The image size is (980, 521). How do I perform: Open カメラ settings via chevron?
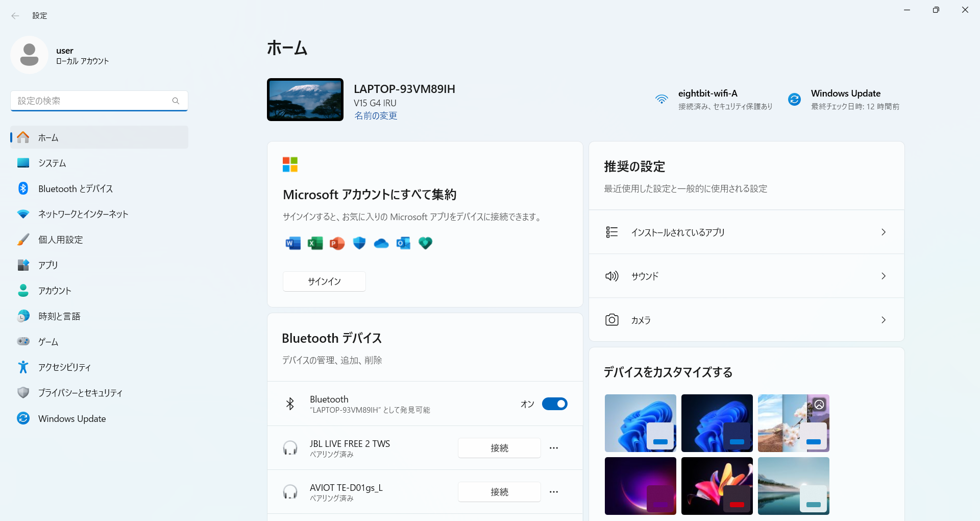click(884, 320)
